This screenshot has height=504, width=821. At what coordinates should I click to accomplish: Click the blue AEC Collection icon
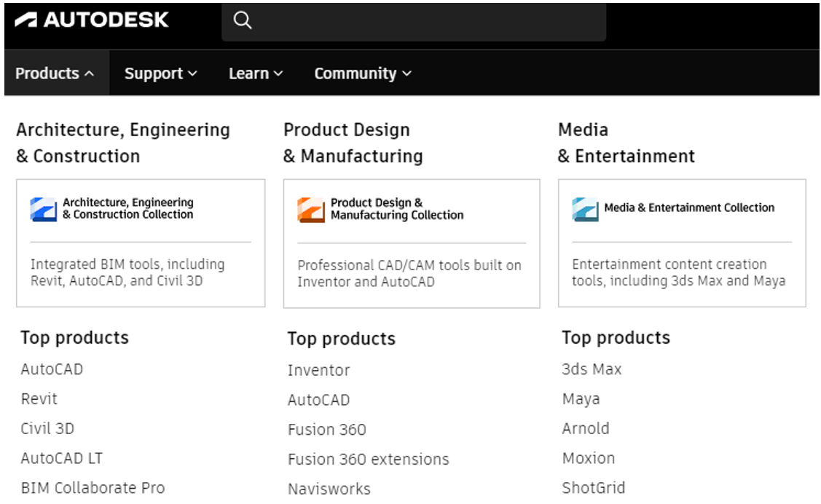pyautogui.click(x=44, y=209)
